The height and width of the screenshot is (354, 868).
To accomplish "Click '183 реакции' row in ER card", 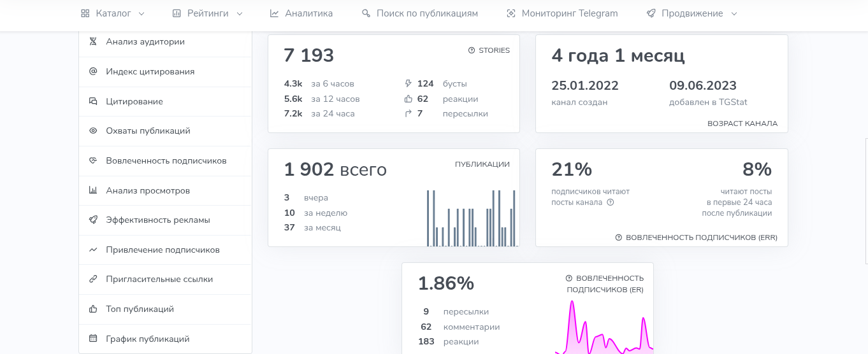I will tap(448, 341).
